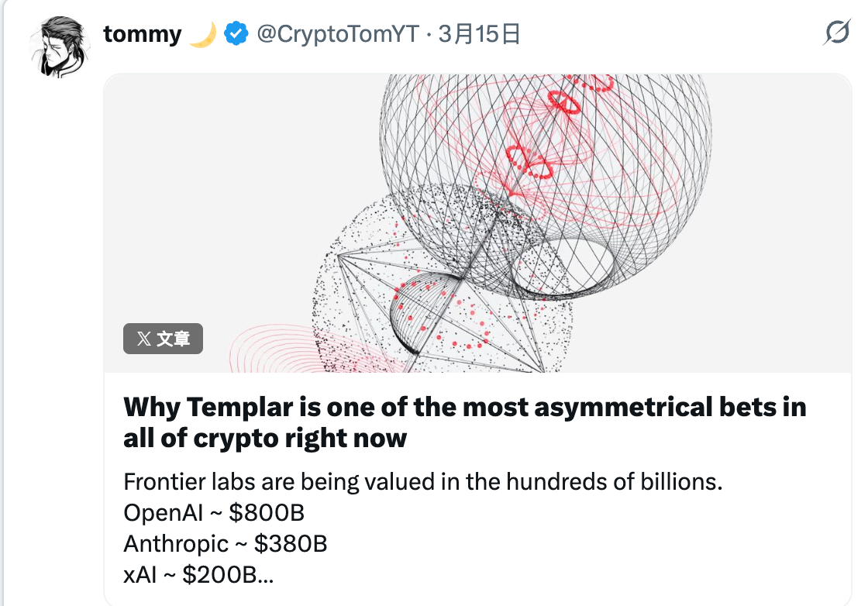The image size is (868, 606).
Task: Click the "Frontier labs are being valued" line
Action: click(x=422, y=482)
